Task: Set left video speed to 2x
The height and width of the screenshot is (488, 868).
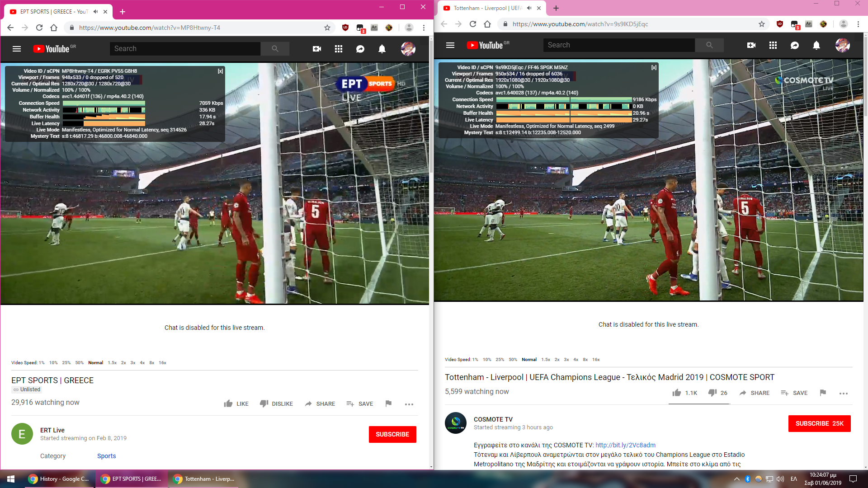Action: point(123,362)
